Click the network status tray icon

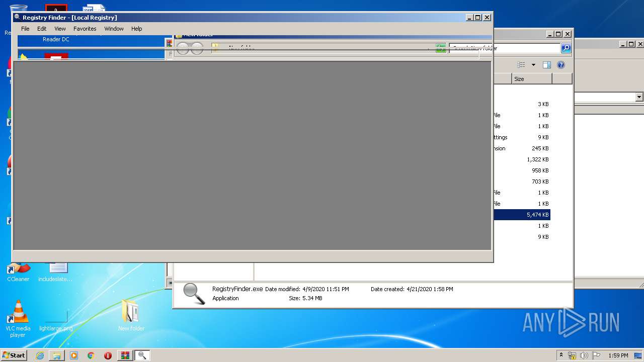[572, 355]
